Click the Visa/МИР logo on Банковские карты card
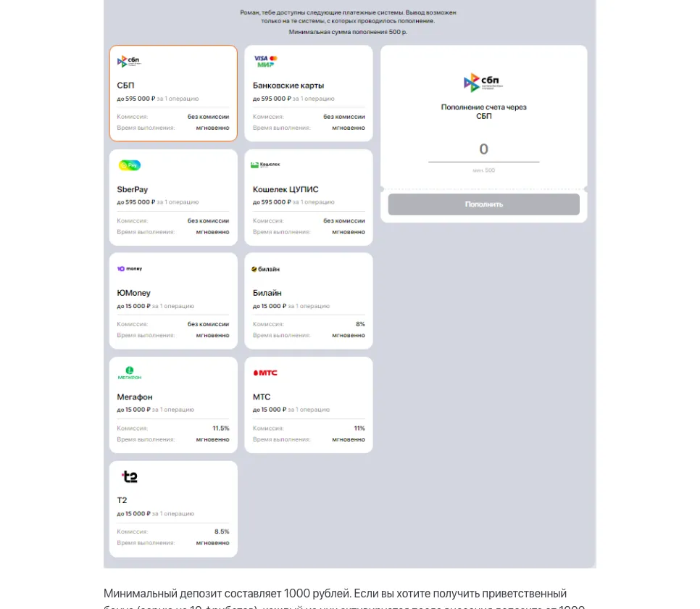Viewport: 700px width, 609px height. (266, 61)
